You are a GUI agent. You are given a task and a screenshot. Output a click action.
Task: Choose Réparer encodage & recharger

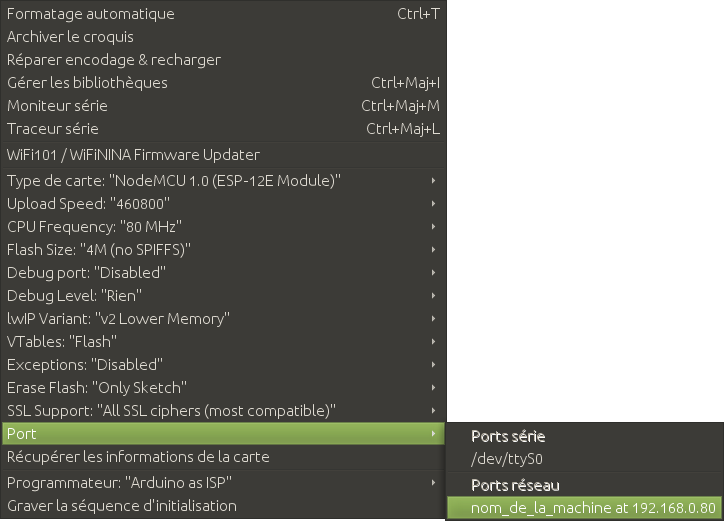coord(114,60)
